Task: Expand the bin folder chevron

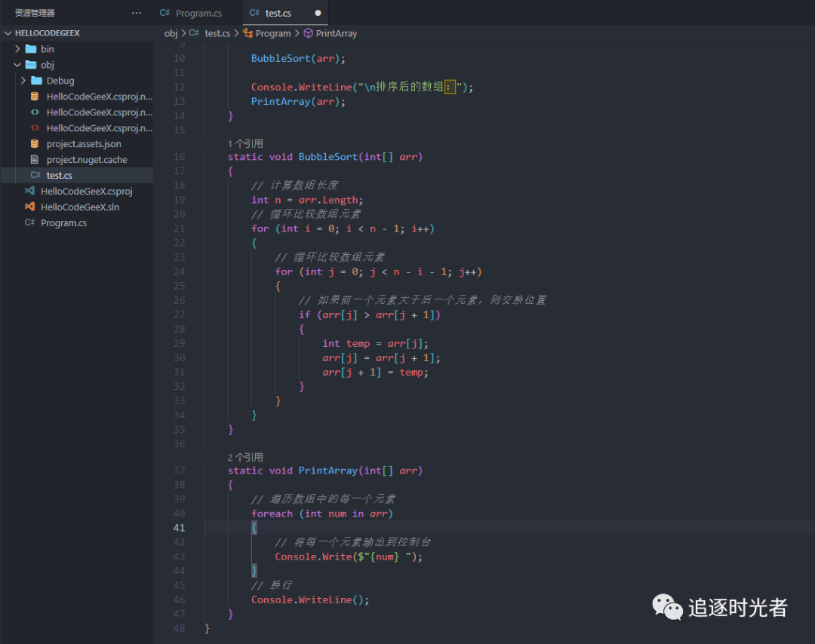Action: point(17,49)
